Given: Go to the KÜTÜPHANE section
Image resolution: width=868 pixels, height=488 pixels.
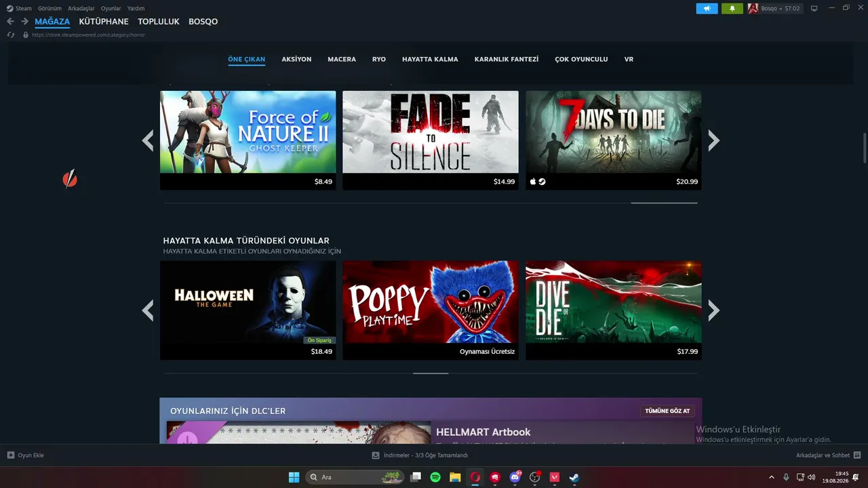Looking at the screenshot, I should (x=104, y=22).
